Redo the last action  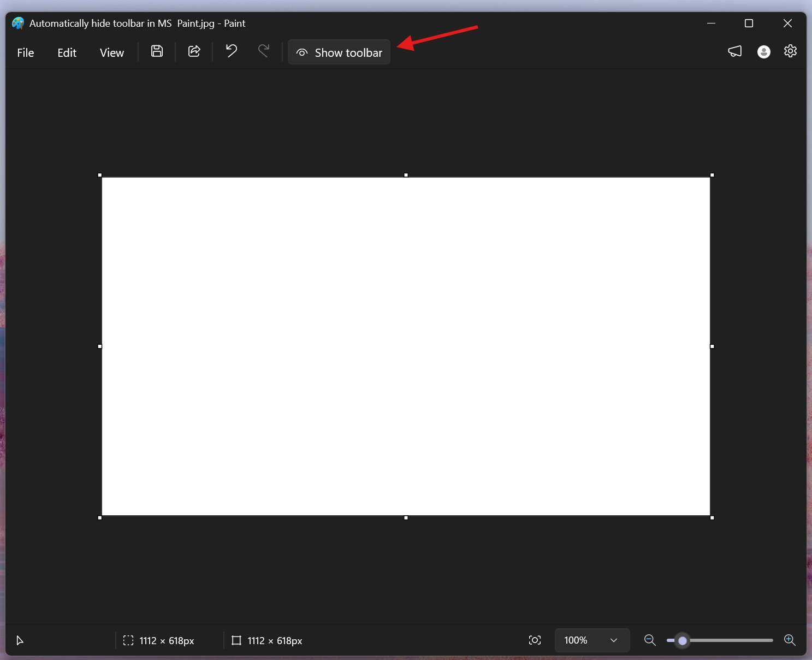(264, 51)
